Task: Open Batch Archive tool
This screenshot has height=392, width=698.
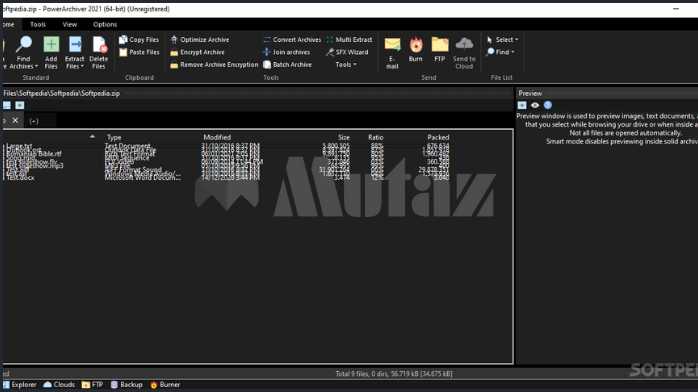Action: (287, 65)
